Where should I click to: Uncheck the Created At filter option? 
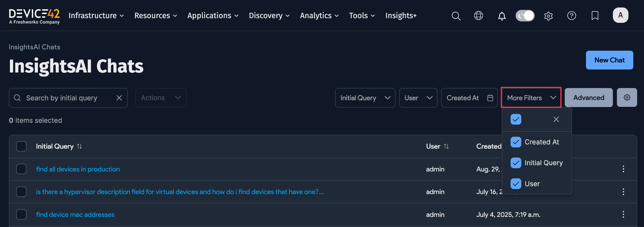[516, 142]
